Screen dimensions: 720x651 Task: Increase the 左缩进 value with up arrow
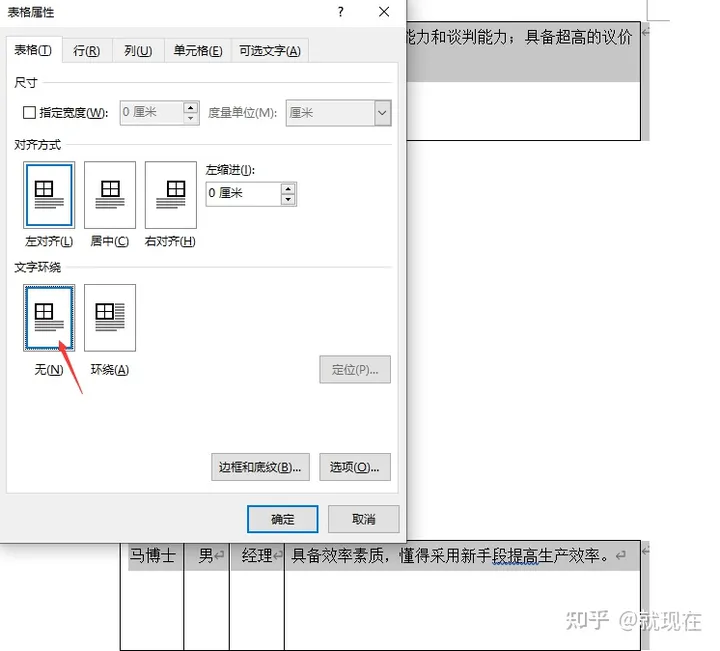288,189
